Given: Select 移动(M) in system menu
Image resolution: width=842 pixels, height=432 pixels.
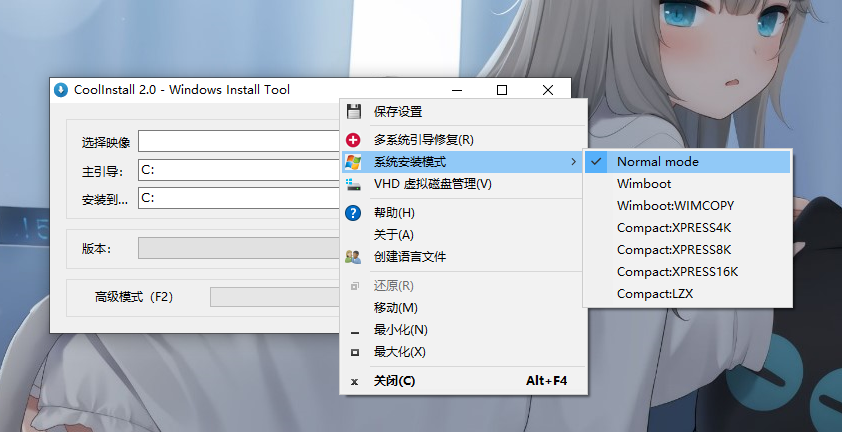Looking at the screenshot, I should pyautogui.click(x=463, y=308).
